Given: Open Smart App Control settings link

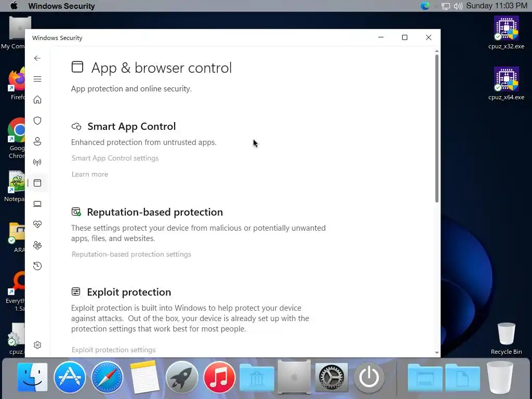Looking at the screenshot, I should (115, 158).
